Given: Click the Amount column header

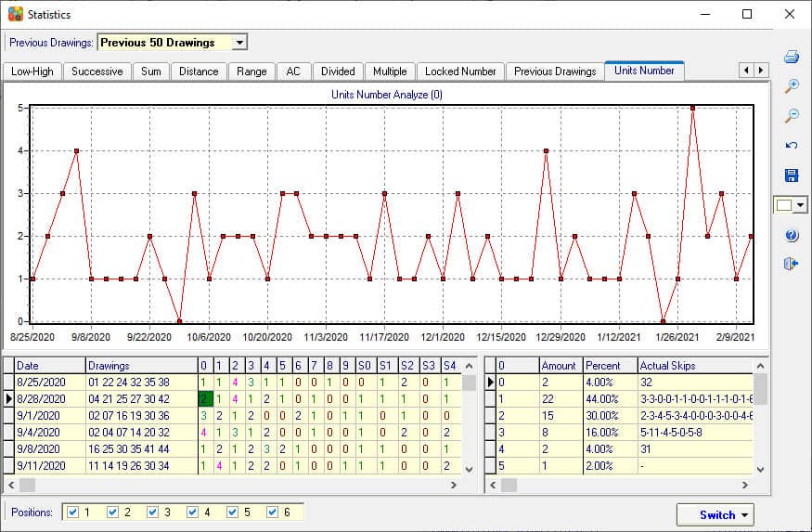Looking at the screenshot, I should pyautogui.click(x=561, y=366).
